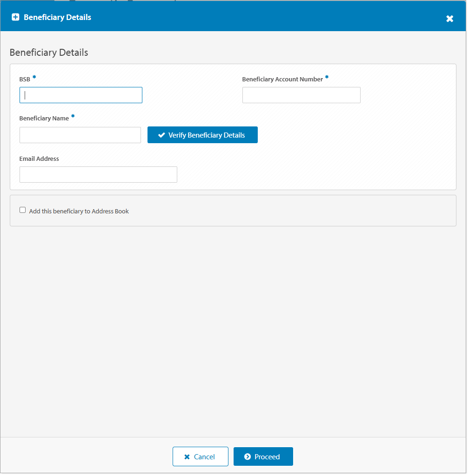Click the Cancel button
The width and height of the screenshot is (469, 476).
(201, 456)
